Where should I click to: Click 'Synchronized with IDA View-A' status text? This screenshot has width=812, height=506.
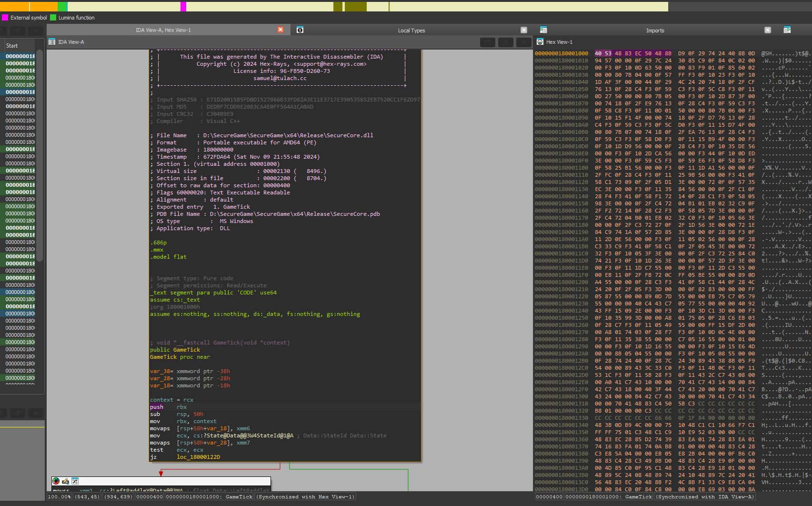(705, 496)
